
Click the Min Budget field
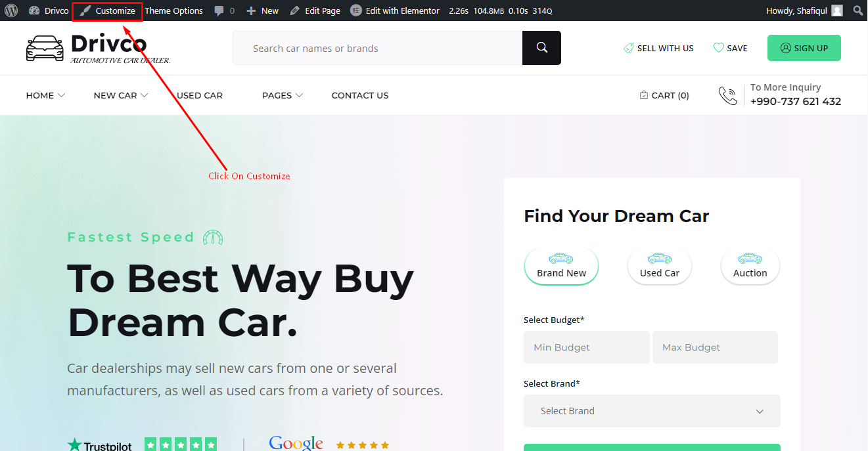[586, 347]
